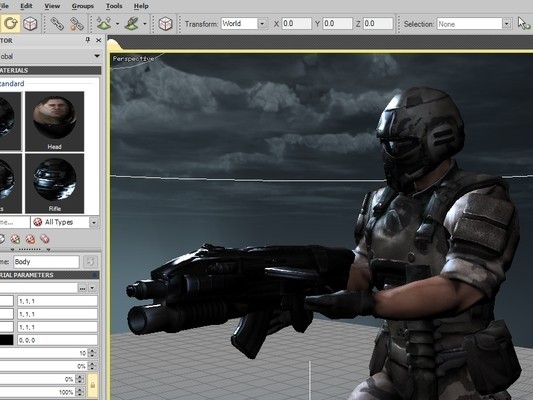Open the Transform World dropdown

coord(262,24)
